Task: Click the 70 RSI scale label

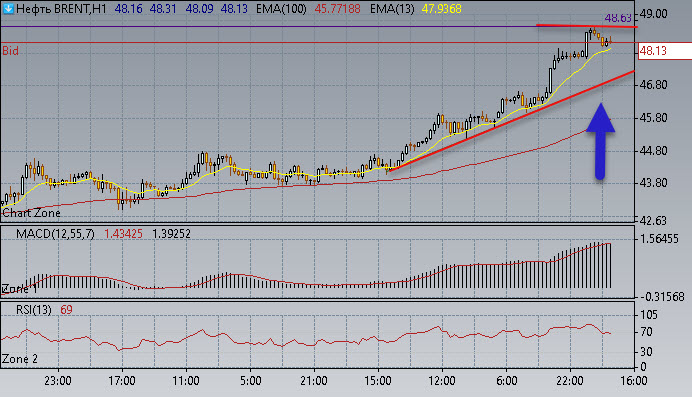Action: pos(646,332)
